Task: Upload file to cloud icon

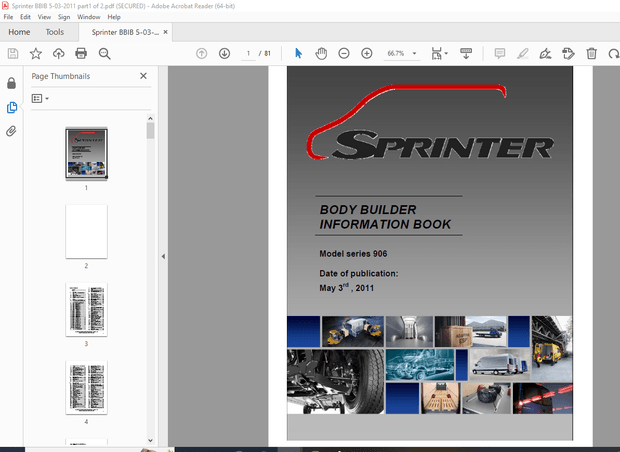Action: point(59,53)
